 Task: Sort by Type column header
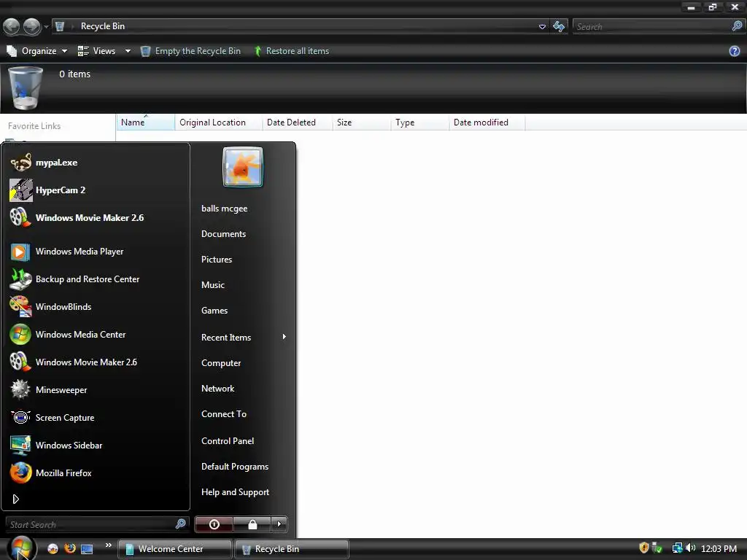419,122
